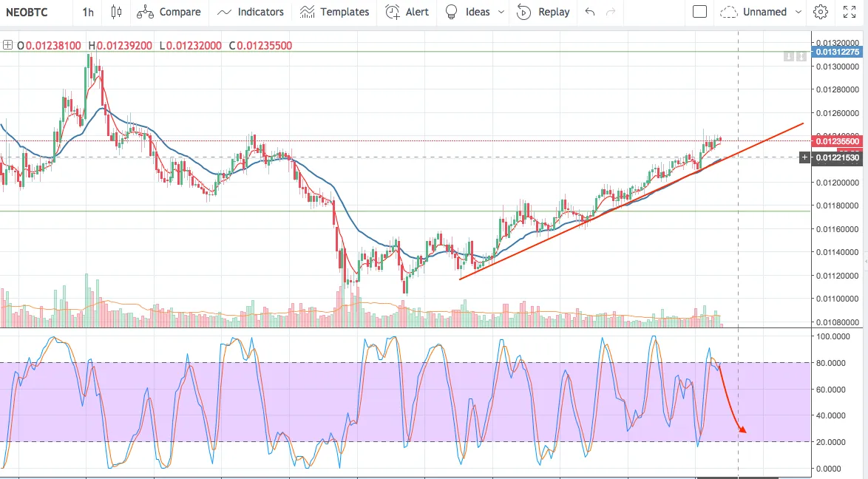Click the 40.0000 stochastic axis label
This screenshot has width=868, height=479.
point(830,415)
